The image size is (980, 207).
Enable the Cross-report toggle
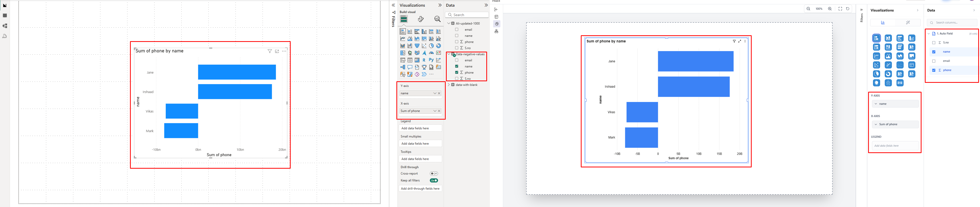point(434,174)
